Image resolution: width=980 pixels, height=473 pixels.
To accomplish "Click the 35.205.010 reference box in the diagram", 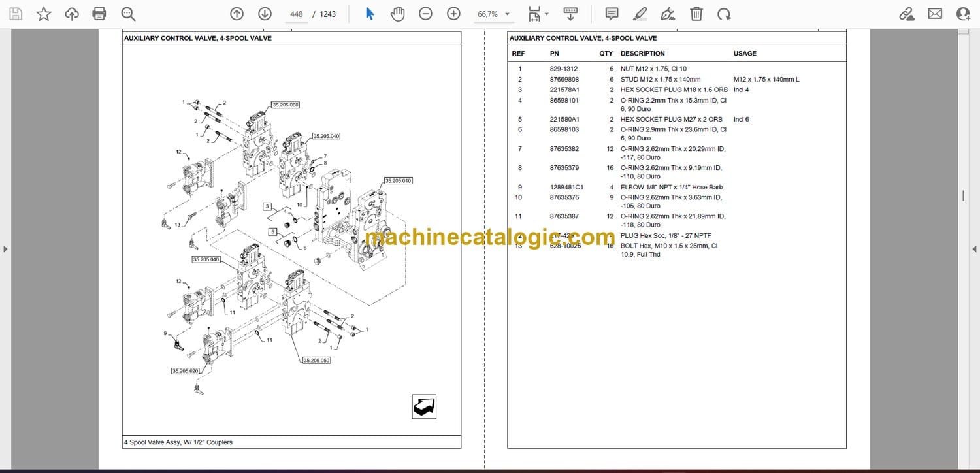I will point(399,180).
